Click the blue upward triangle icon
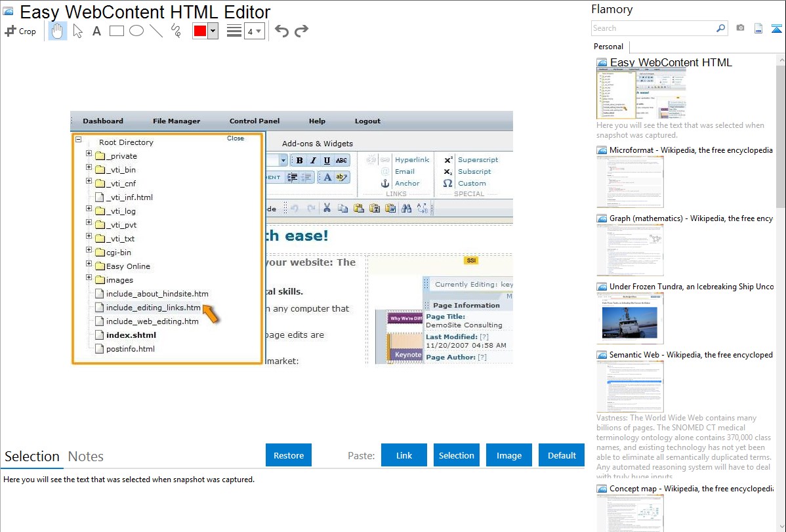Image resolution: width=786 pixels, height=532 pixels. click(776, 29)
